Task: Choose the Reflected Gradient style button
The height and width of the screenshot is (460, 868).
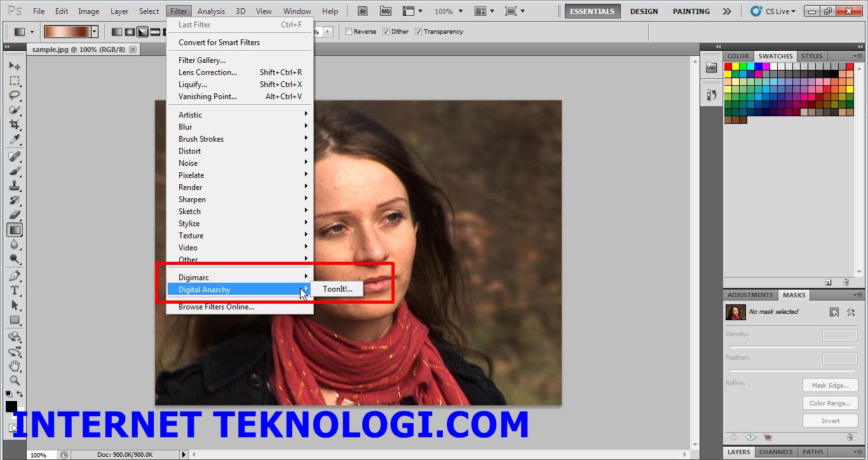Action: [x=154, y=32]
